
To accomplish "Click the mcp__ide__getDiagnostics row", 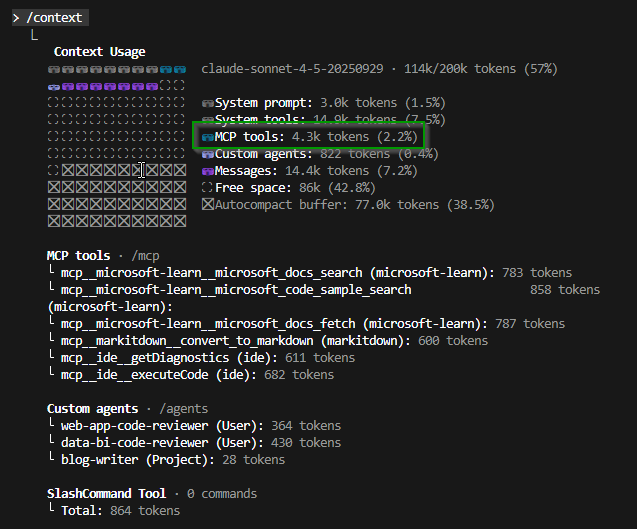I will pos(202,358).
